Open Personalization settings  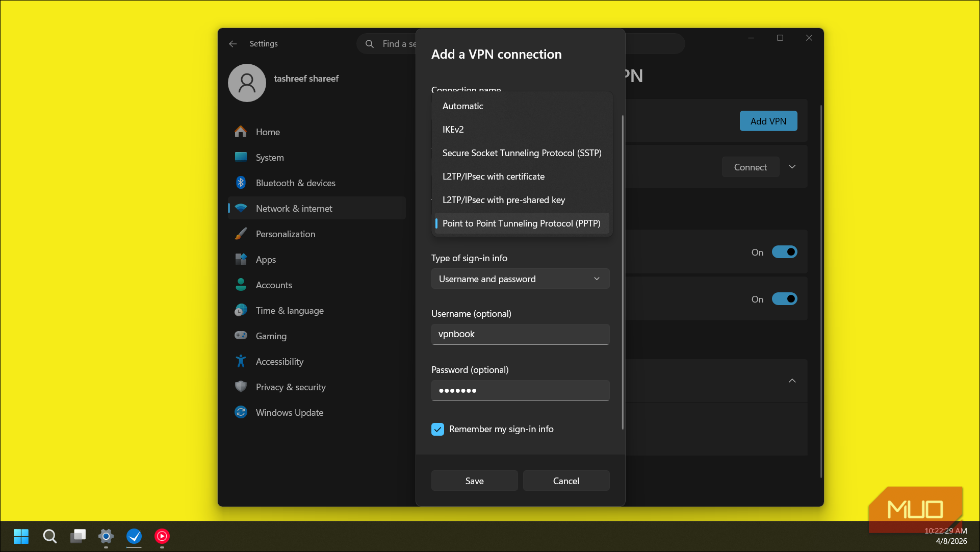coord(316,234)
